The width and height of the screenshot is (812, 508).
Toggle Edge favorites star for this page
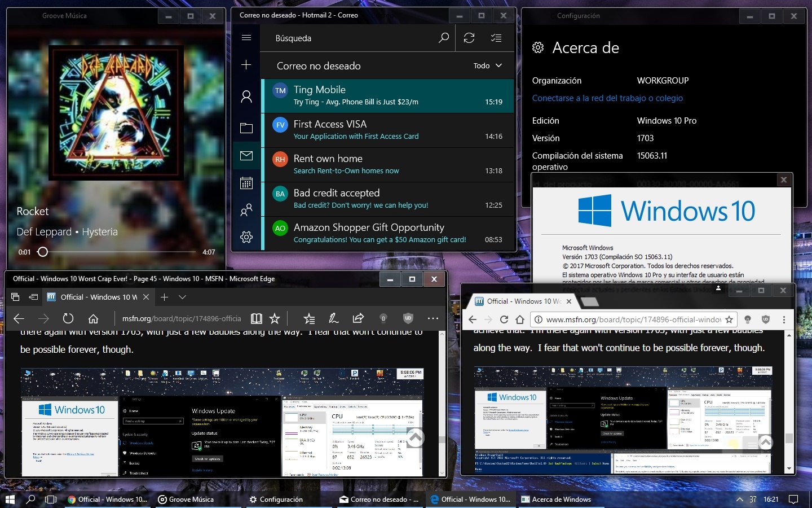[x=275, y=318]
